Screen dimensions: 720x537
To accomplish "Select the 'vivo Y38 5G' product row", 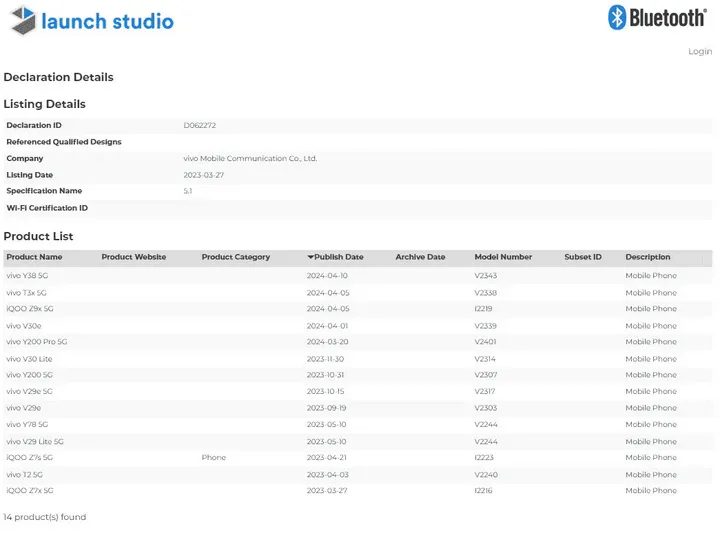I will (x=358, y=276).
